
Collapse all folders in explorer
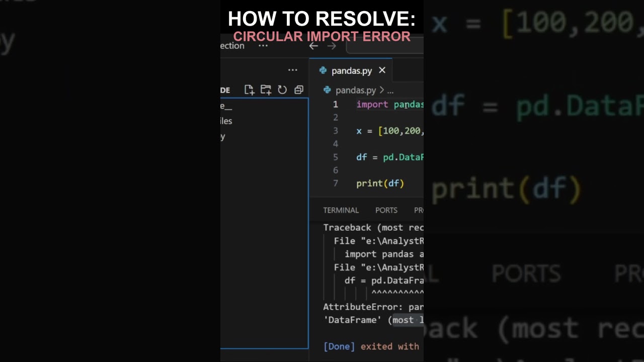[299, 90]
